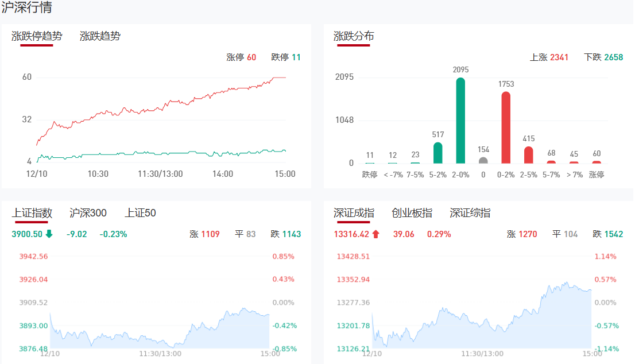Click the red 415 bar
This screenshot has height=364, width=635.
click(529, 154)
